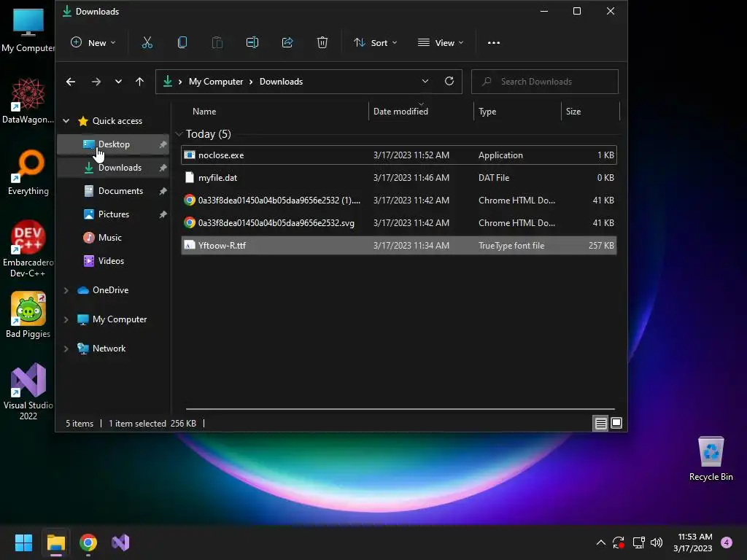The image size is (747, 560).
Task: Open the volume control in tray
Action: (x=657, y=542)
